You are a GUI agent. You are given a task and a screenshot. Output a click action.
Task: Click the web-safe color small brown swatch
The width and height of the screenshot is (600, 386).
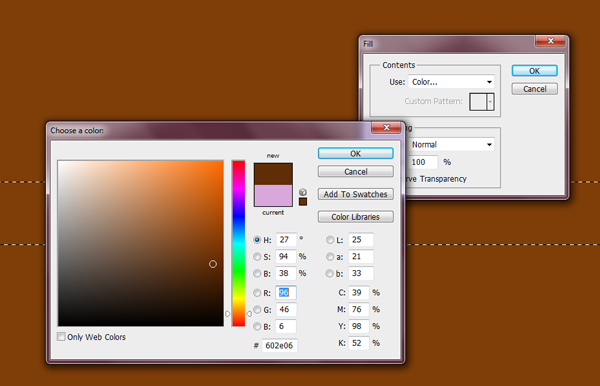(x=303, y=202)
